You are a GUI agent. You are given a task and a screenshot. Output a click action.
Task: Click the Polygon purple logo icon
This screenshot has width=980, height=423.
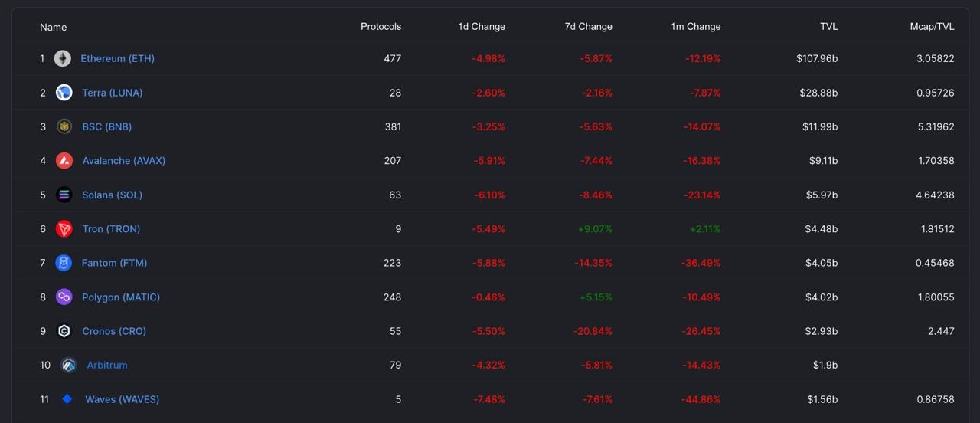(64, 297)
